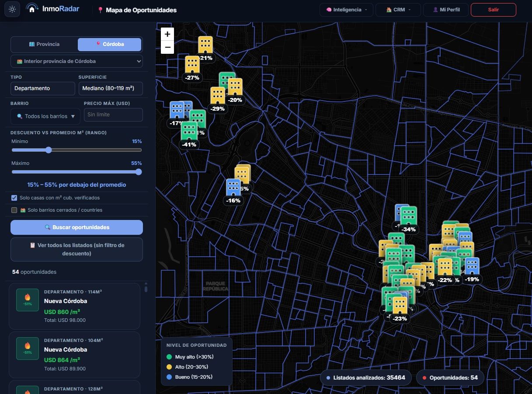Click the Listados analizados: 35464 badge
Screen dimensions: 532x394
click(365, 377)
